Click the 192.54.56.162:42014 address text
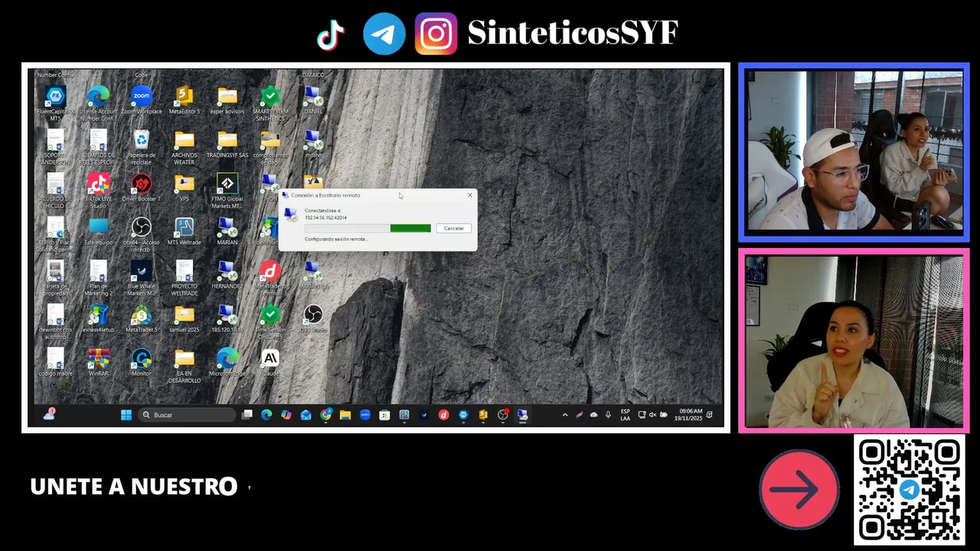This screenshot has height=551, width=980. (325, 218)
